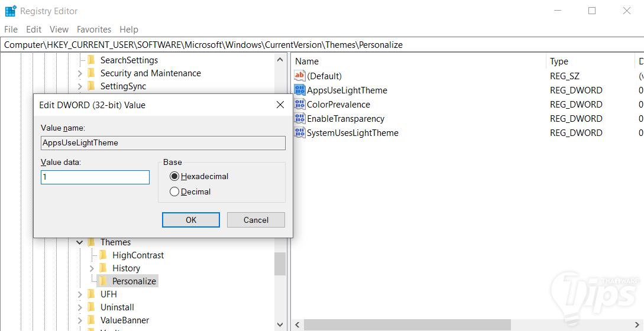Select the History key
Image resolution: width=644 pixels, height=331 pixels.
coord(126,268)
